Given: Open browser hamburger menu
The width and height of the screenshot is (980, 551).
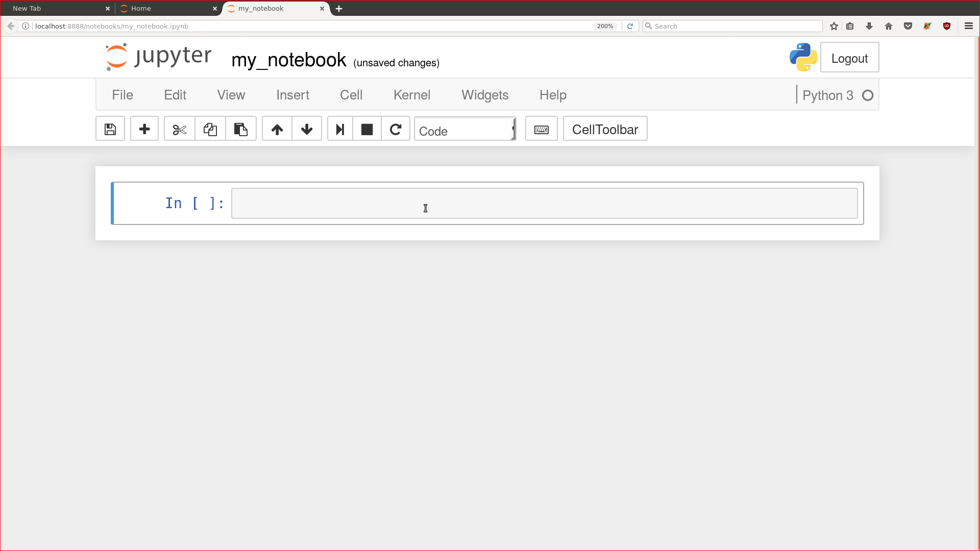Looking at the screenshot, I should click(969, 26).
